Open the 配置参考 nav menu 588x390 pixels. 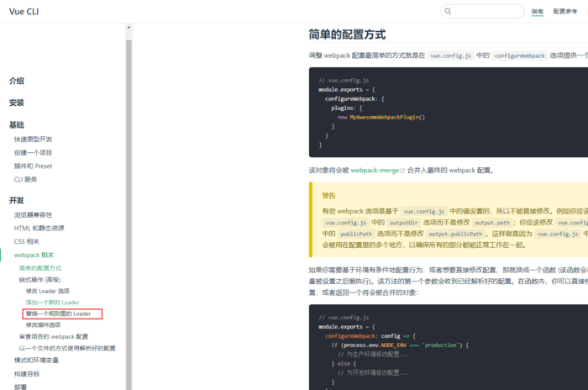(564, 12)
